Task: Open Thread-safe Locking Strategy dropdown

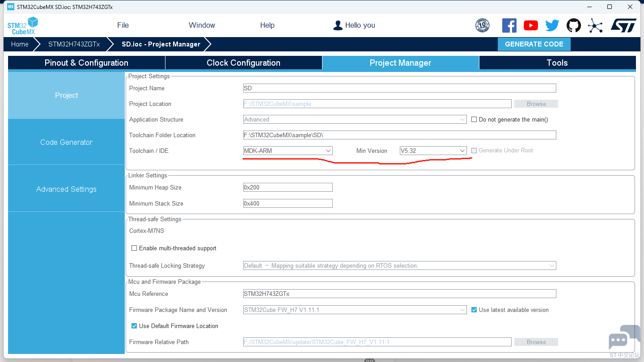Action: (x=399, y=265)
